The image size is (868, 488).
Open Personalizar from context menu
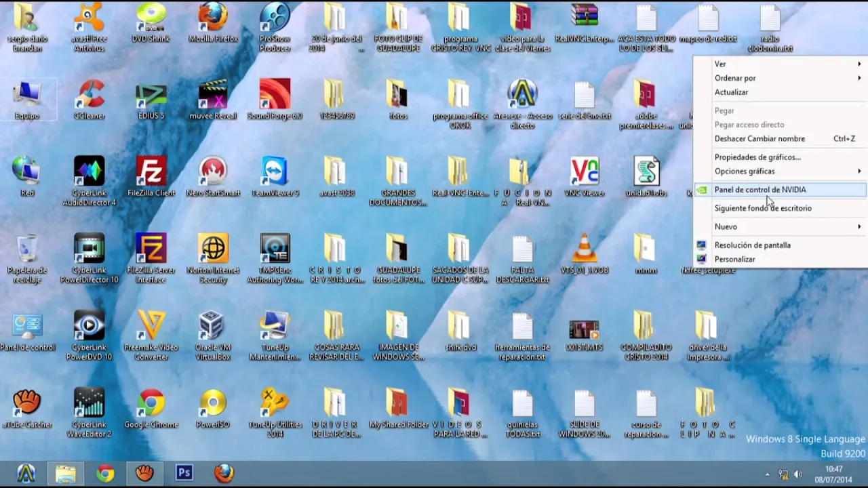(x=780, y=259)
